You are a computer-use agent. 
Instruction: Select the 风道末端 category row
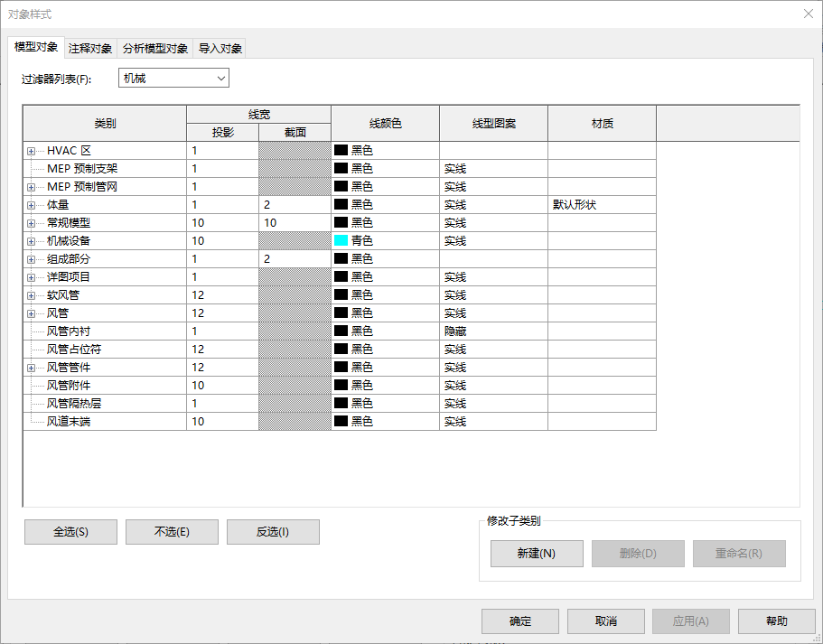(340, 422)
